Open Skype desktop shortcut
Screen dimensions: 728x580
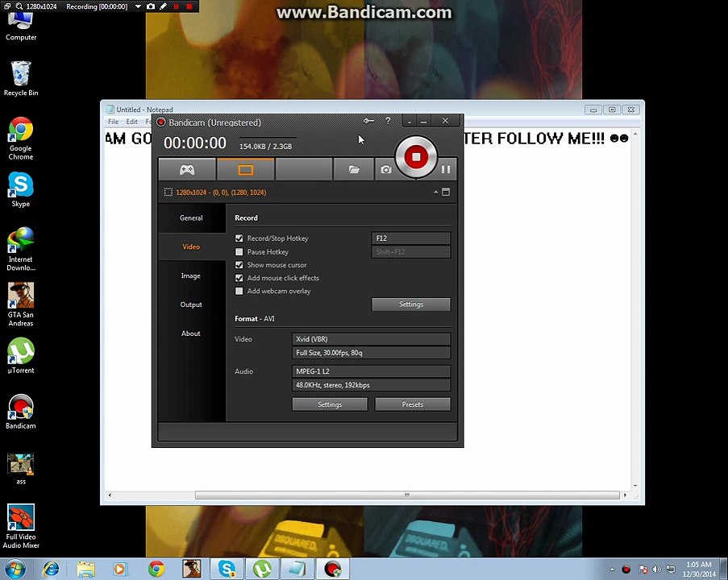(x=21, y=189)
